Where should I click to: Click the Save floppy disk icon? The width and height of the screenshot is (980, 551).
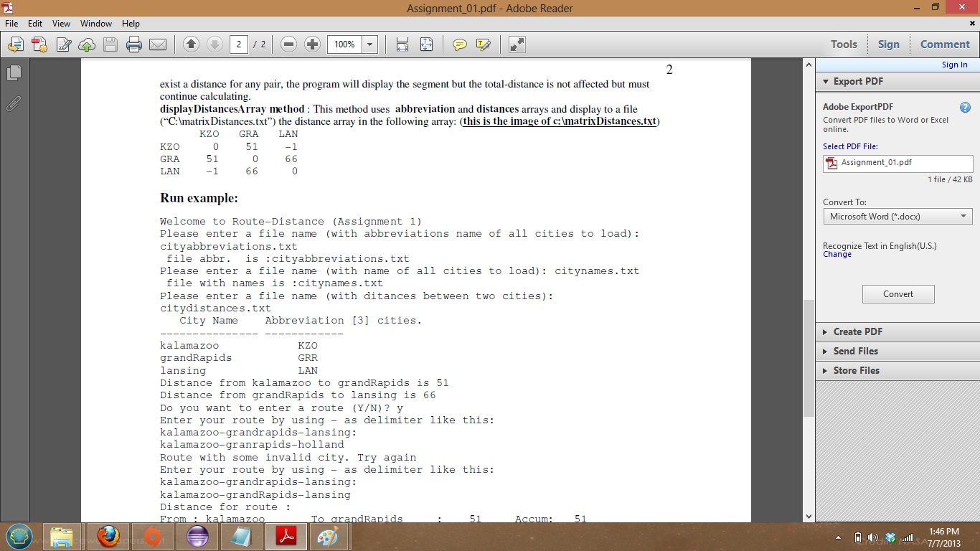pyautogui.click(x=110, y=44)
